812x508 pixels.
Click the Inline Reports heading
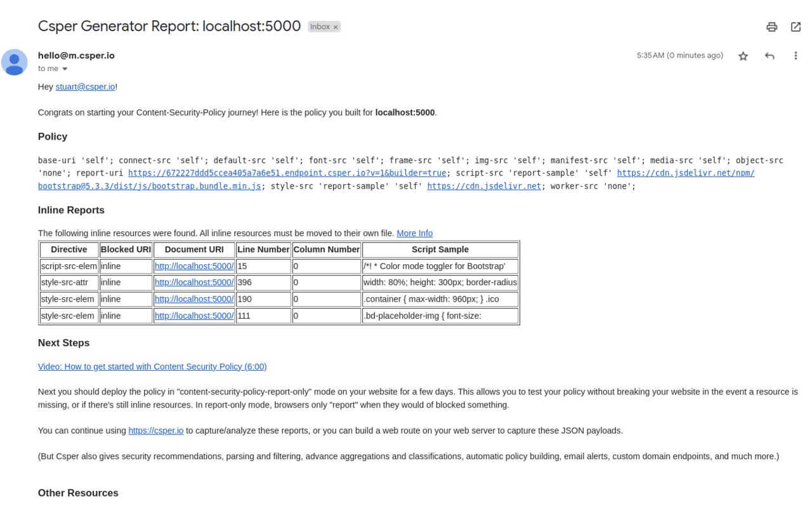click(71, 210)
